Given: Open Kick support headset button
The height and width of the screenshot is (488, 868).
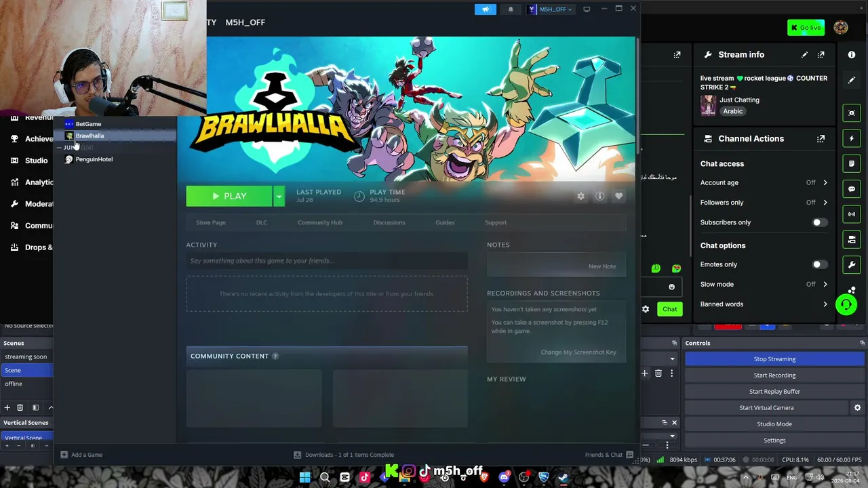Looking at the screenshot, I should 846,305.
